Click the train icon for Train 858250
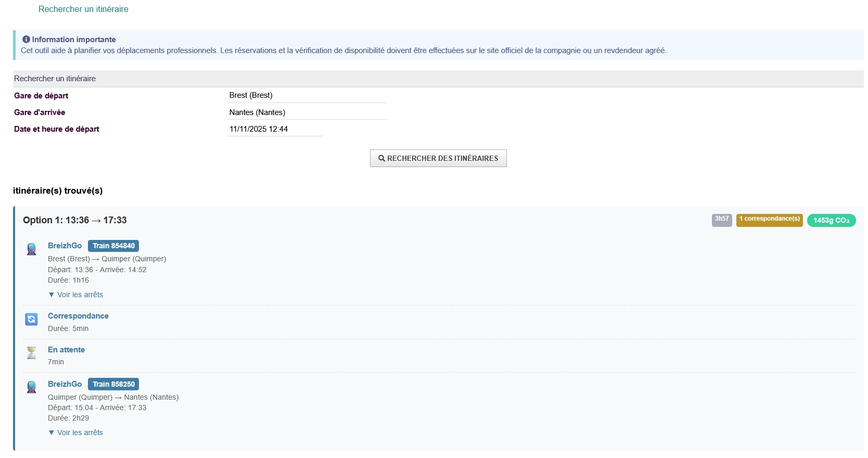 (x=31, y=387)
